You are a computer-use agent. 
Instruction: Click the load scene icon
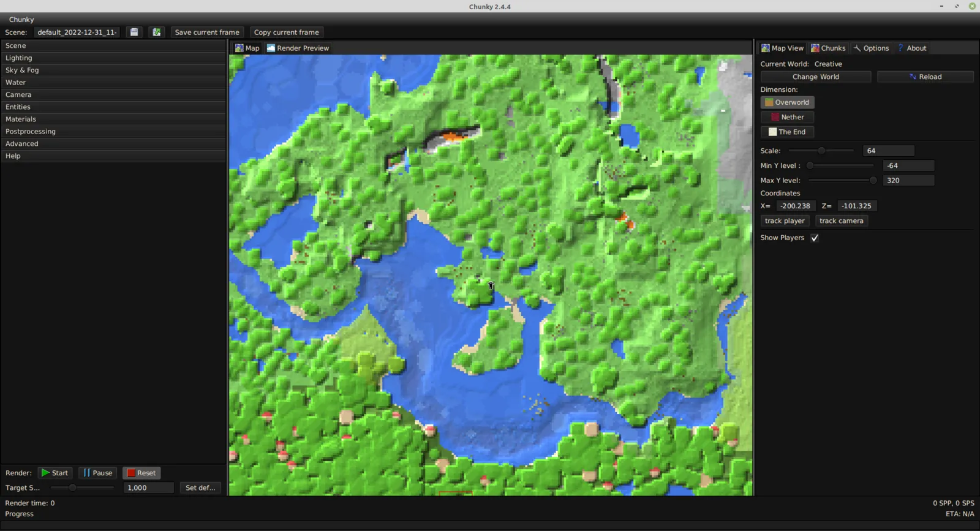(157, 32)
